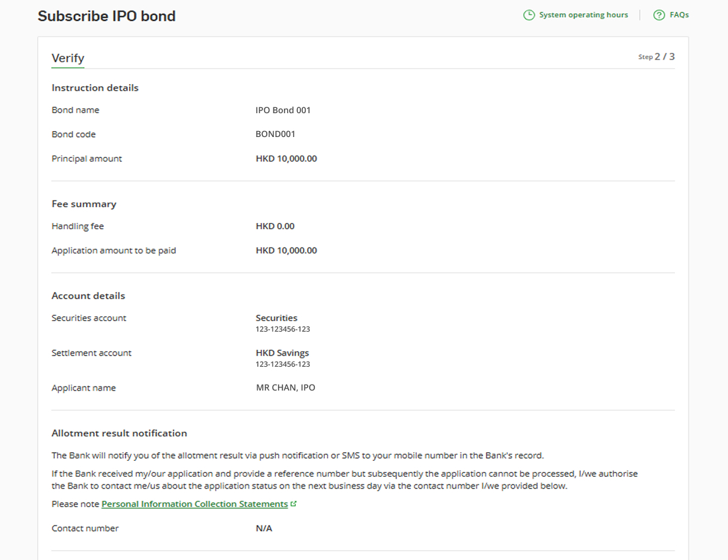Click the Allotment result notification heading

(x=119, y=434)
